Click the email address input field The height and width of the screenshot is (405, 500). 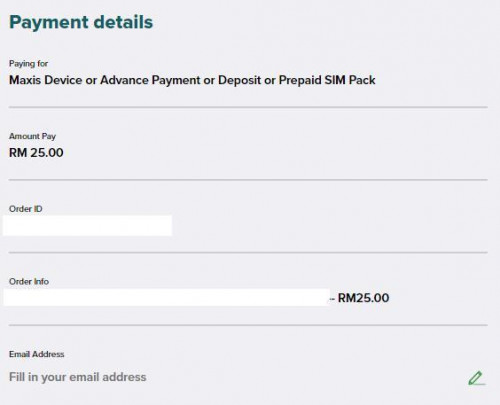click(248, 377)
